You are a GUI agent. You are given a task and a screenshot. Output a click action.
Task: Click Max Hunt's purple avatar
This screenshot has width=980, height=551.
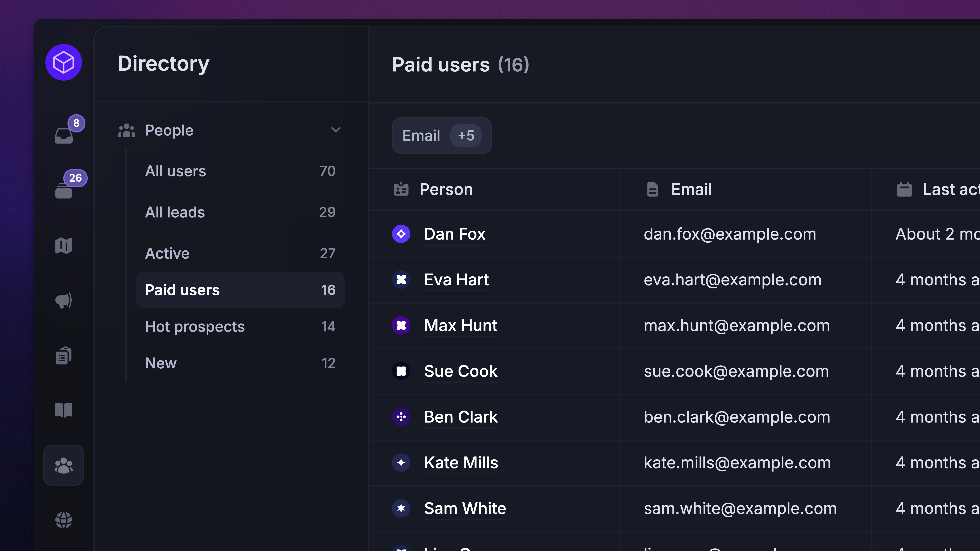[x=401, y=326]
